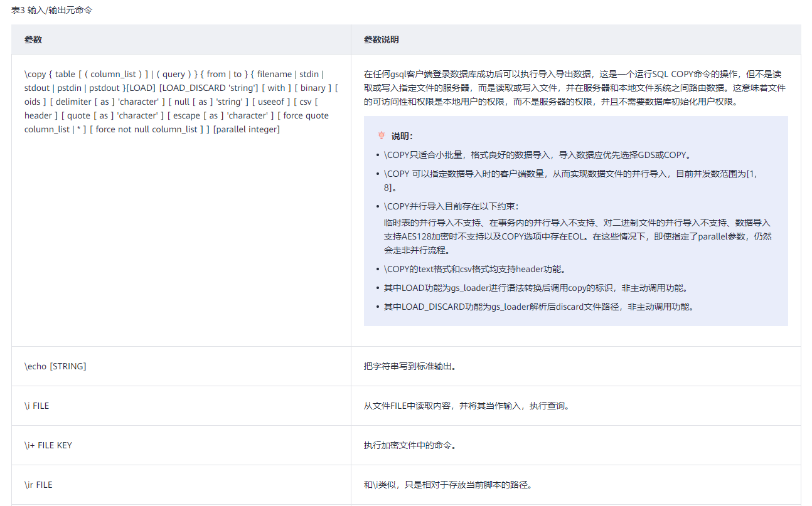Click the 说明: note label
Image resolution: width=812 pixels, height=506 pixels.
pos(402,136)
